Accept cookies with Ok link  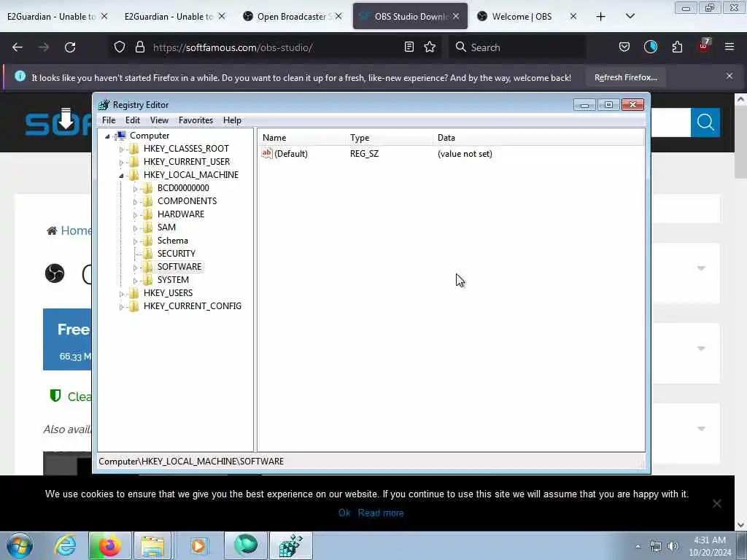(x=344, y=513)
